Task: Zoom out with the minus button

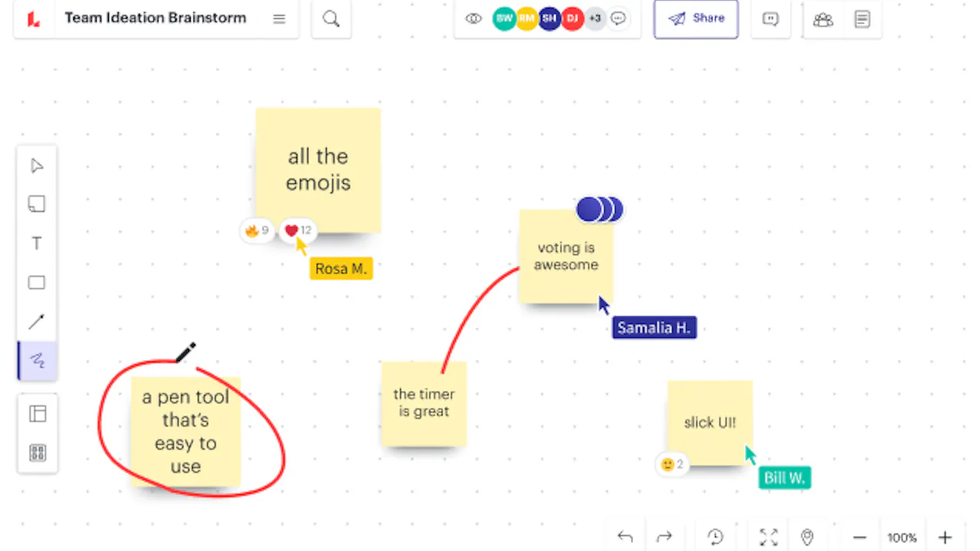Action: 860,538
